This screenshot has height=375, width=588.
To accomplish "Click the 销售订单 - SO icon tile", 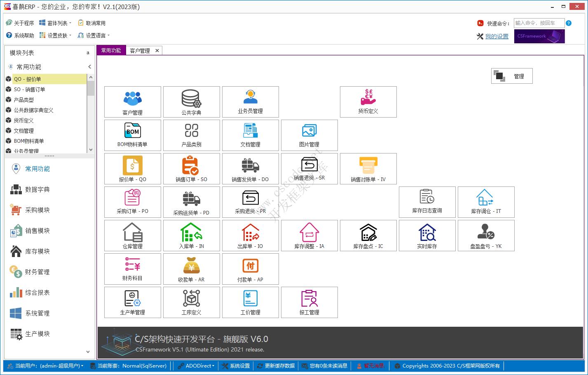I will (191, 169).
